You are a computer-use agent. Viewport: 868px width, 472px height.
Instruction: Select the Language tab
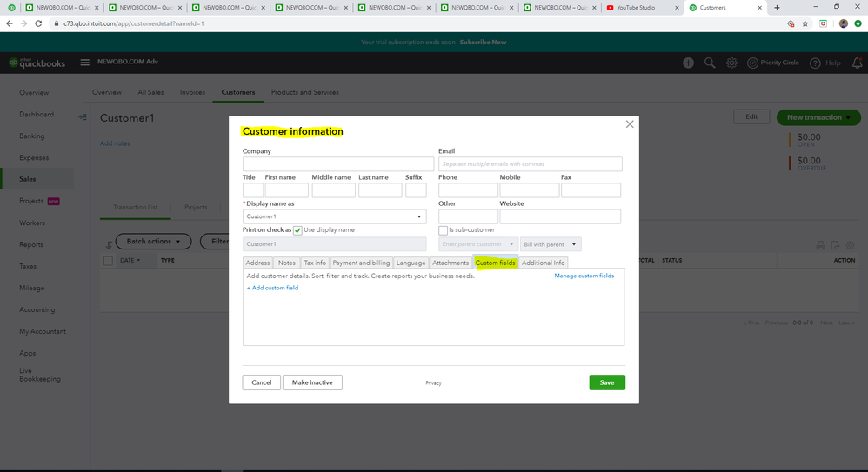pos(411,263)
